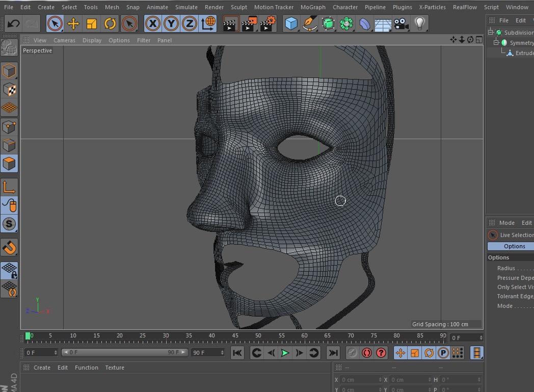Activate the Scale tool

[x=92, y=23]
